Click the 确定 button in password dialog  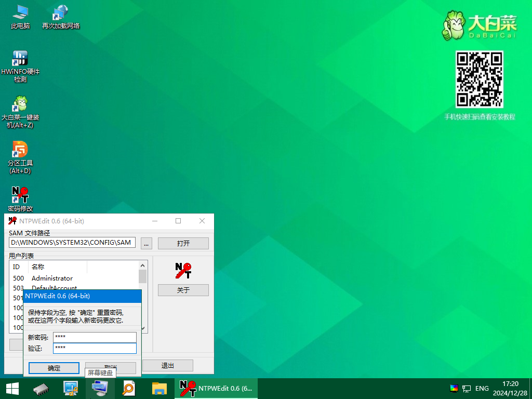point(54,368)
